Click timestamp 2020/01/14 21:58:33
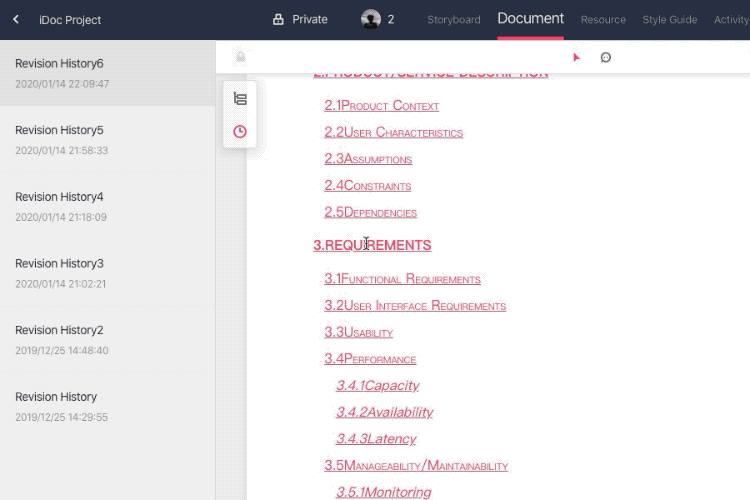The width and height of the screenshot is (750, 500). 62,150
